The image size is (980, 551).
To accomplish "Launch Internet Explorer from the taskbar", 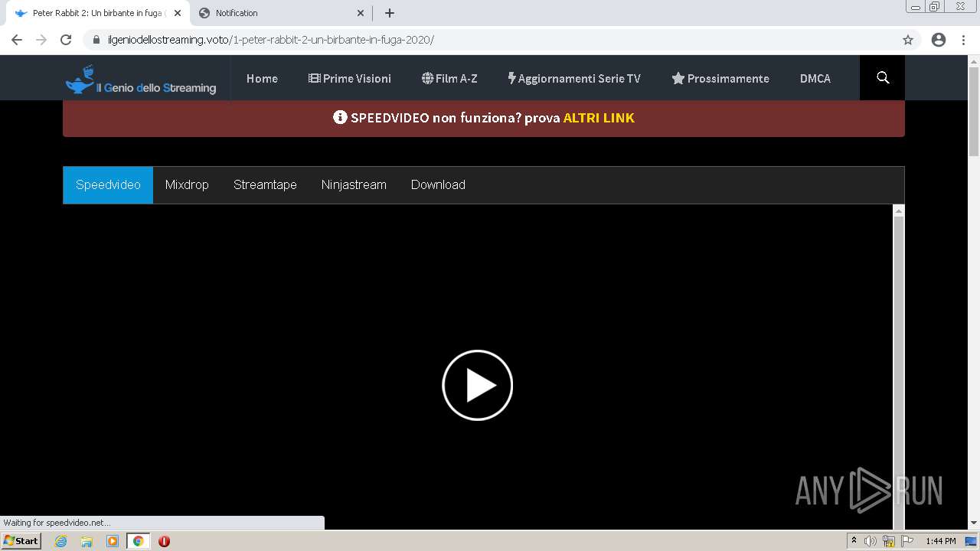I will click(61, 541).
